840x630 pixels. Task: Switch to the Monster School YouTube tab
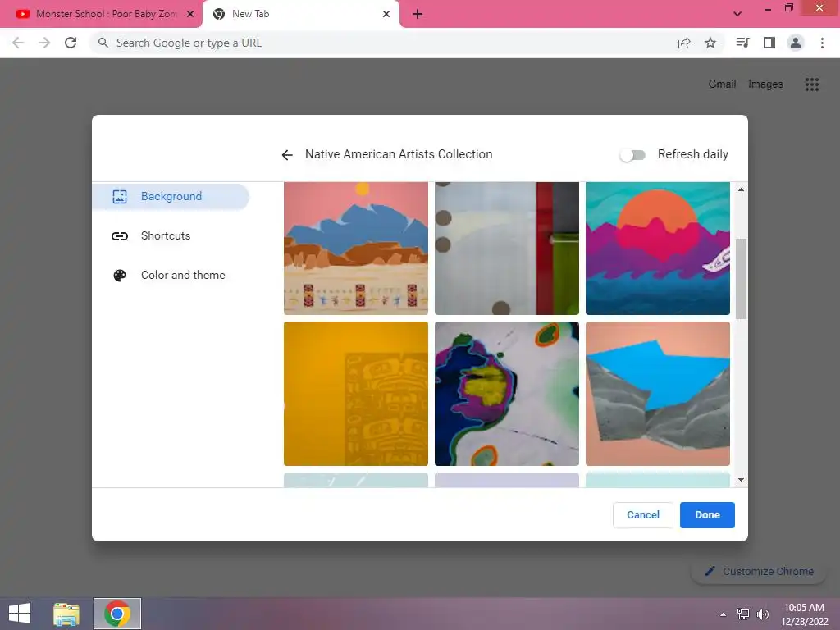pyautogui.click(x=102, y=14)
